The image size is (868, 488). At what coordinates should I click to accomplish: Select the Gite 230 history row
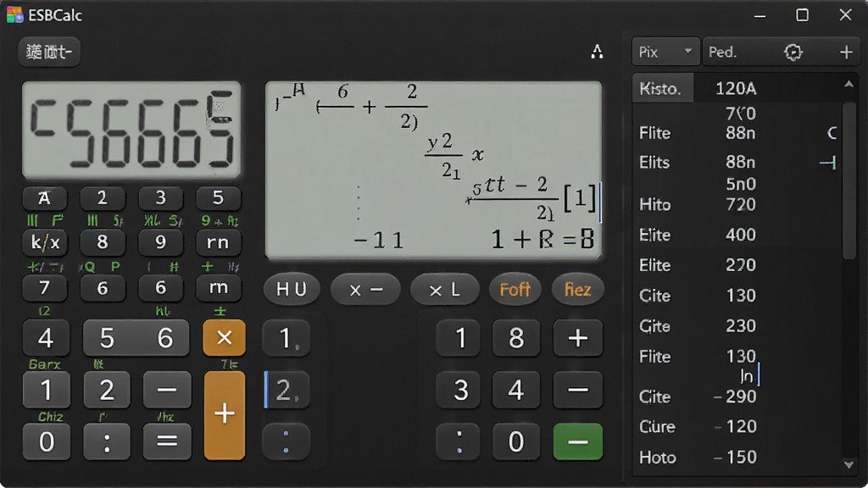pos(737,326)
